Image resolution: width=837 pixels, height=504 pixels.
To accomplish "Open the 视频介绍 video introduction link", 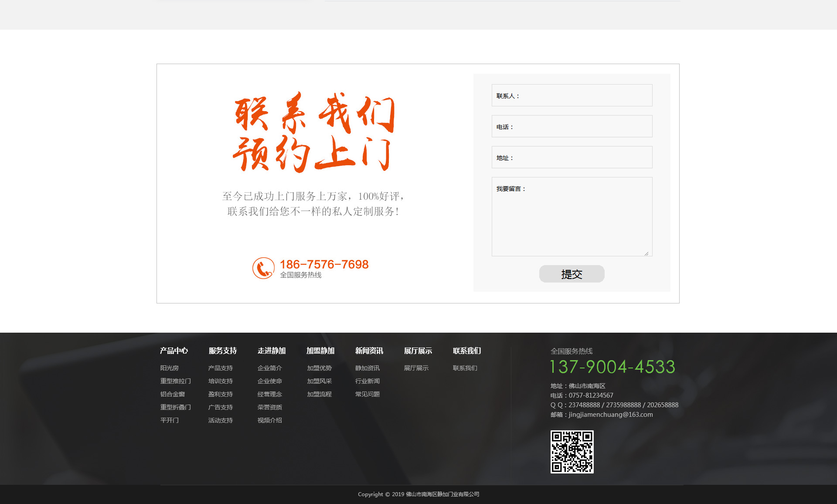I will tap(269, 420).
